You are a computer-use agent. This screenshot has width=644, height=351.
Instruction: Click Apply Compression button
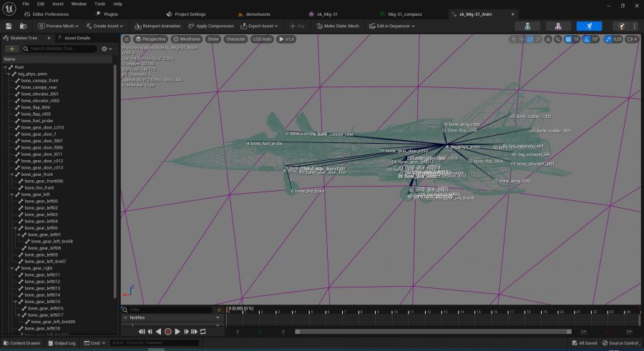pos(211,26)
